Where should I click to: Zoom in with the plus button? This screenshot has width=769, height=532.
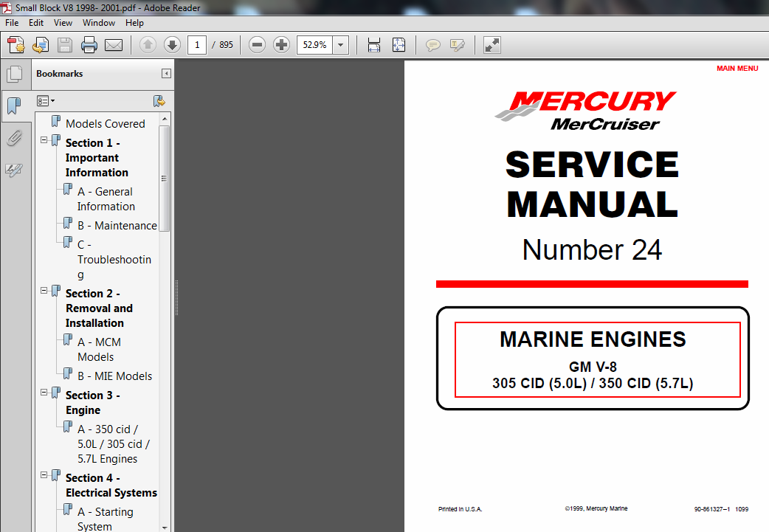(281, 45)
